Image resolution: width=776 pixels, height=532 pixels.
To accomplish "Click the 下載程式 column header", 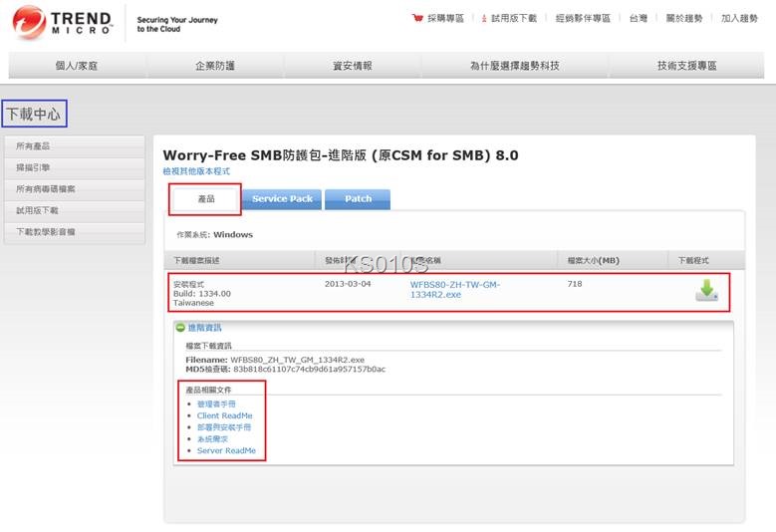I will click(x=693, y=260).
